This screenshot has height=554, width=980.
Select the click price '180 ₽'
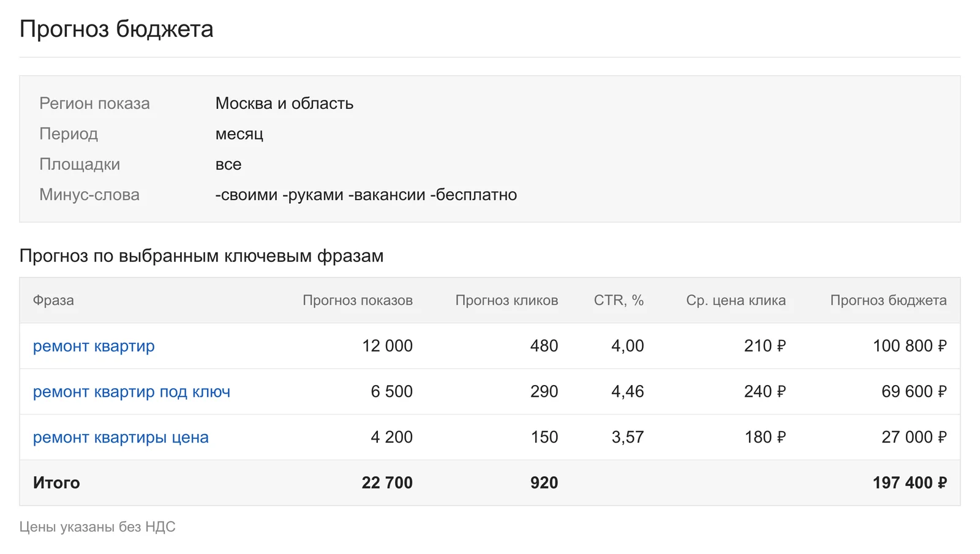click(x=764, y=437)
